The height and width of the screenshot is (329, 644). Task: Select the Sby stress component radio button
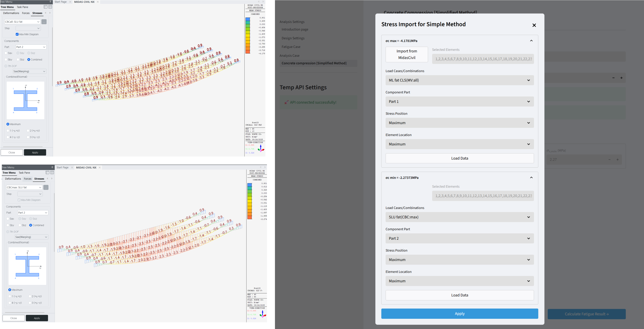click(5, 59)
